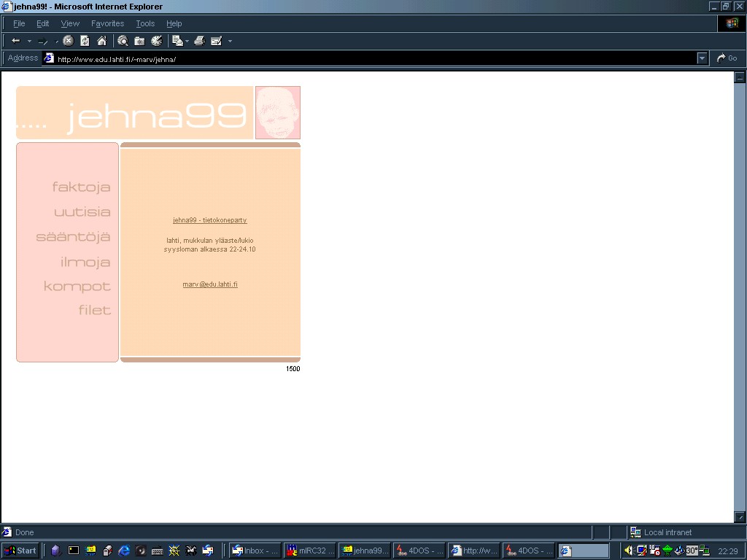The image size is (747, 560).
Task: Expand the Mail button dropdown arrow
Action: (x=187, y=41)
